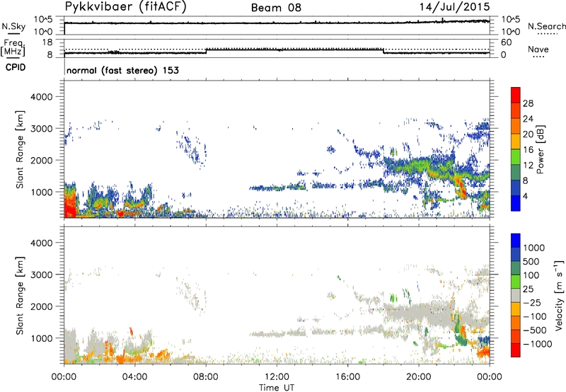Screen dimensions: 566x392
Task: Click the 'Pykkvibaer (fitACF)' plot title
Action: click(x=125, y=6)
